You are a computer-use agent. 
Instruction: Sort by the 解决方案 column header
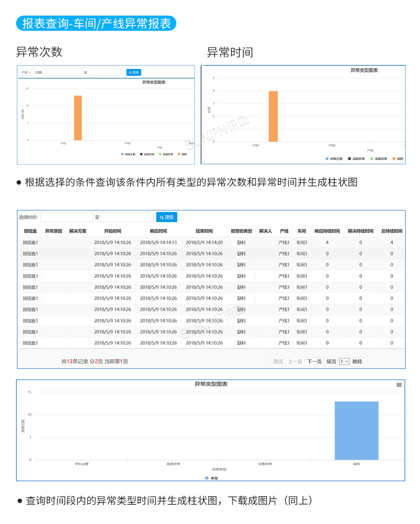78,231
